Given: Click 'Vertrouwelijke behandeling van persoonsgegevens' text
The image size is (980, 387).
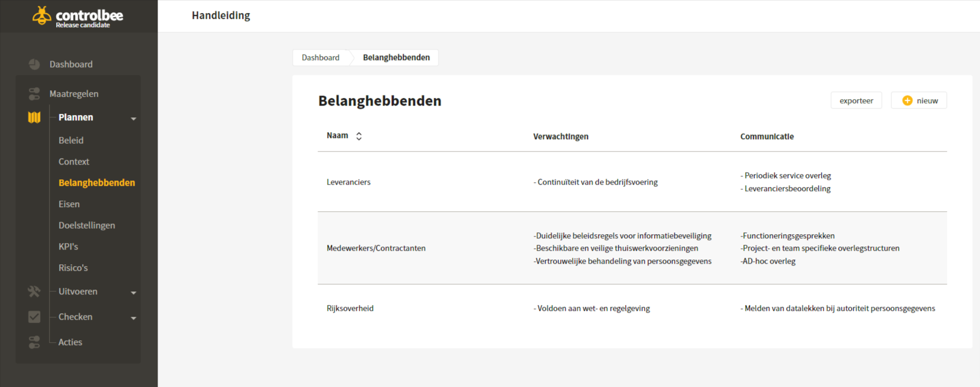Looking at the screenshot, I should 623,261.
